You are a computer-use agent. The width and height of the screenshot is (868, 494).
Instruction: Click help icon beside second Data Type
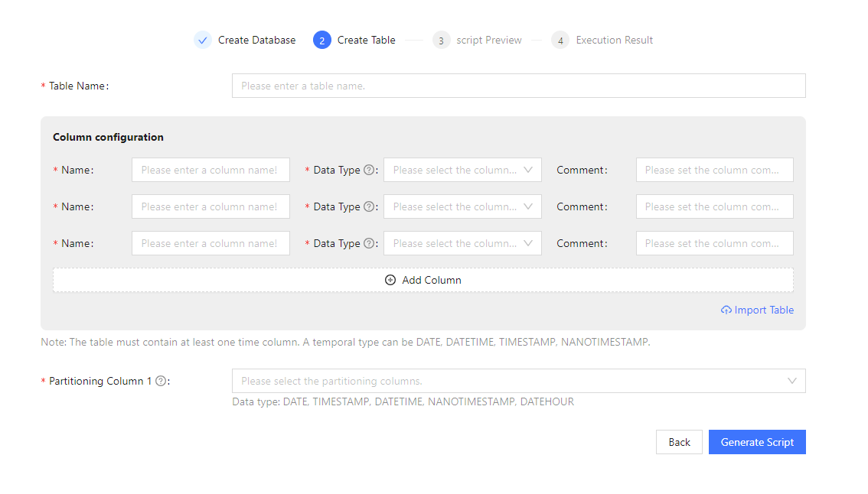pos(369,206)
